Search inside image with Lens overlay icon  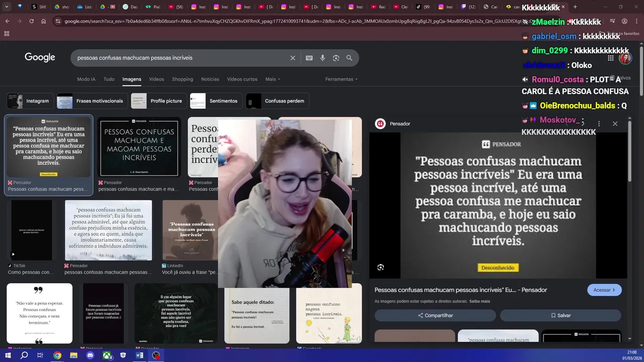click(x=381, y=267)
